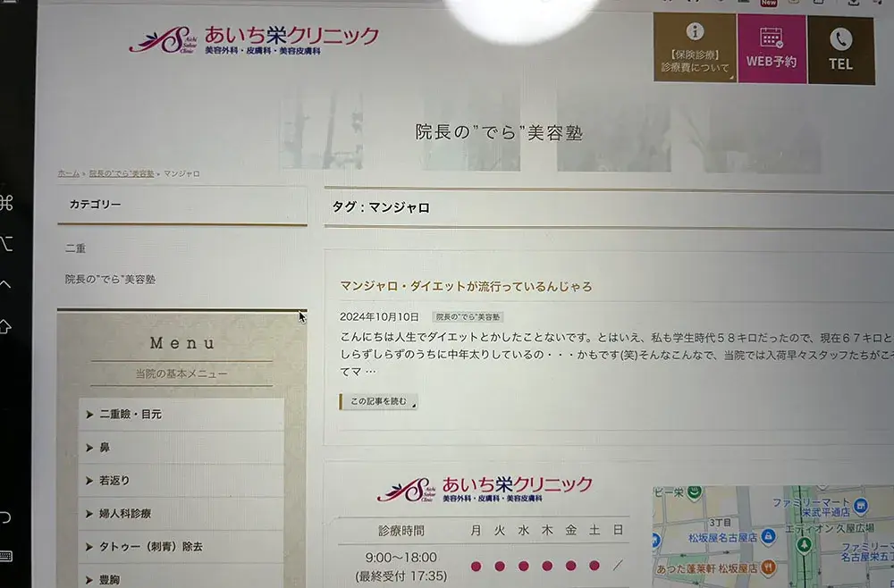Open the 婦人科診療 menu item
This screenshot has width=894, height=588.
[181, 513]
